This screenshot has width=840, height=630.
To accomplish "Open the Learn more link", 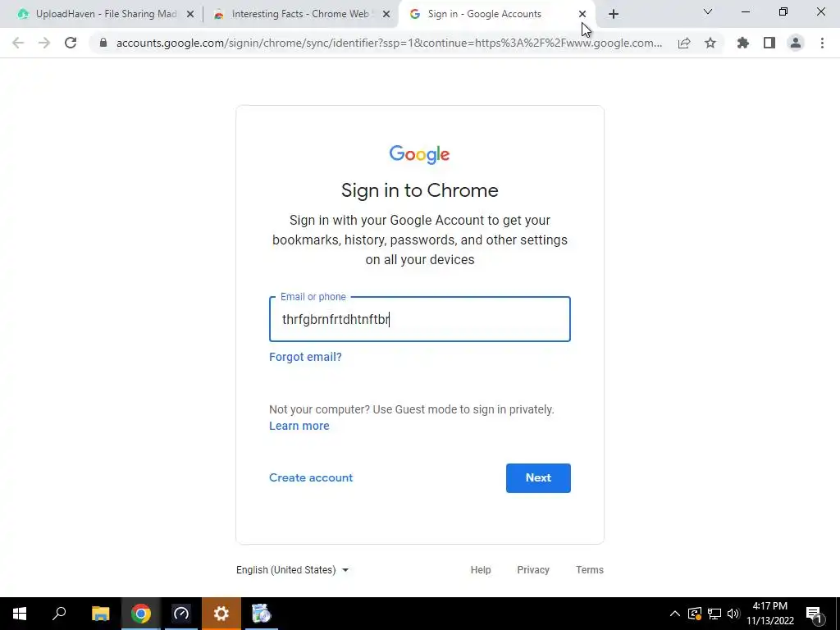I will 299,426.
